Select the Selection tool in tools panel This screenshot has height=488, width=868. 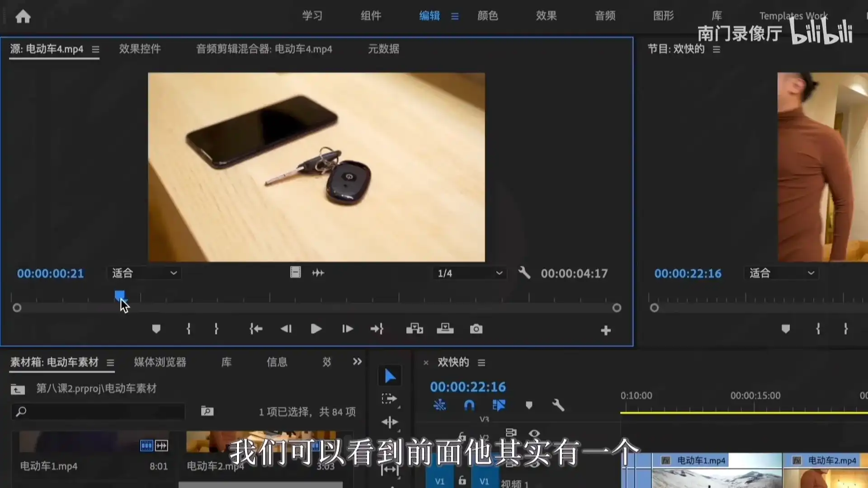pyautogui.click(x=390, y=375)
